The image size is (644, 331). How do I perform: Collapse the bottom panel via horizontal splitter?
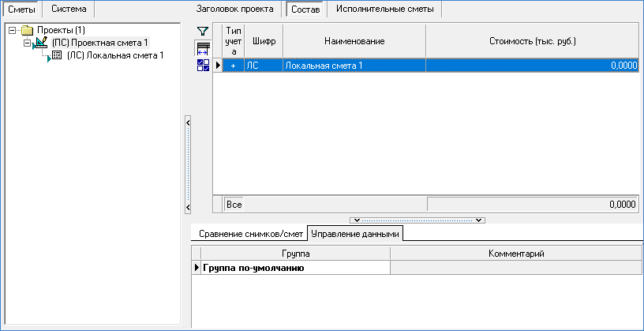click(418, 220)
